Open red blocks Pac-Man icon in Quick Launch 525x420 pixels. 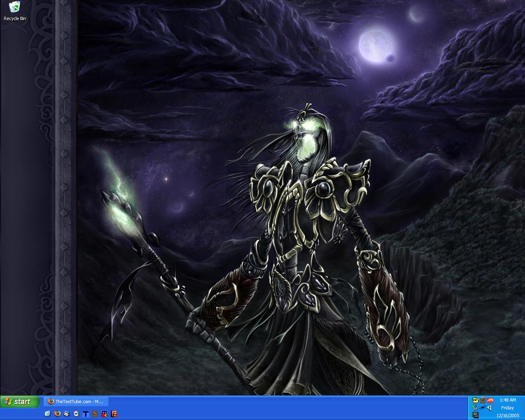[x=105, y=414]
